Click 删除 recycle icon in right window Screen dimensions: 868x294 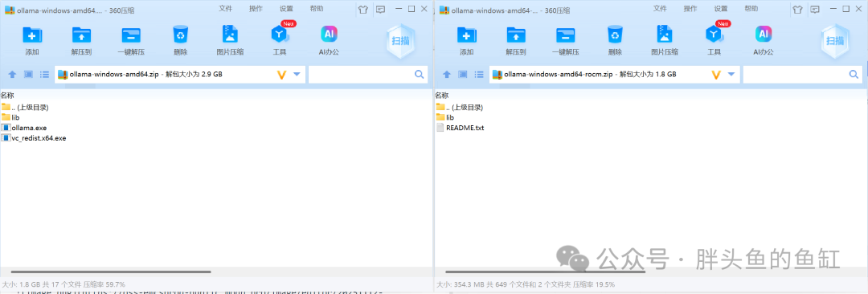point(615,35)
